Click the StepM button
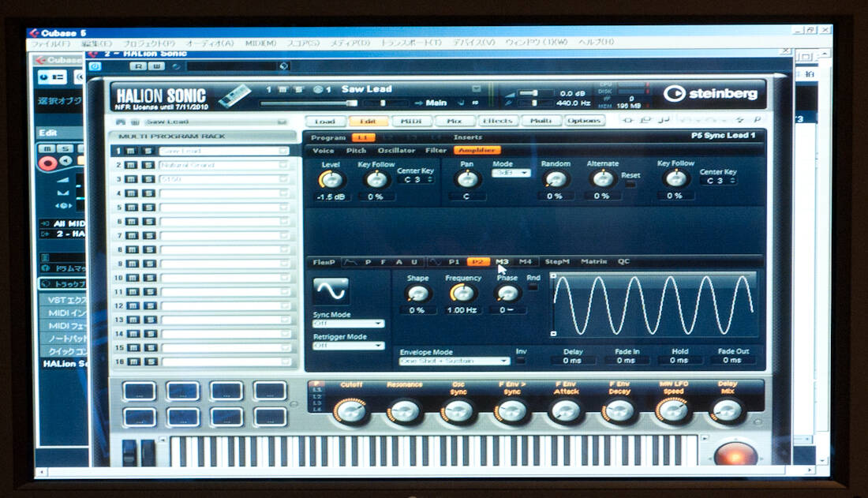The height and width of the screenshot is (498, 868). click(x=557, y=261)
